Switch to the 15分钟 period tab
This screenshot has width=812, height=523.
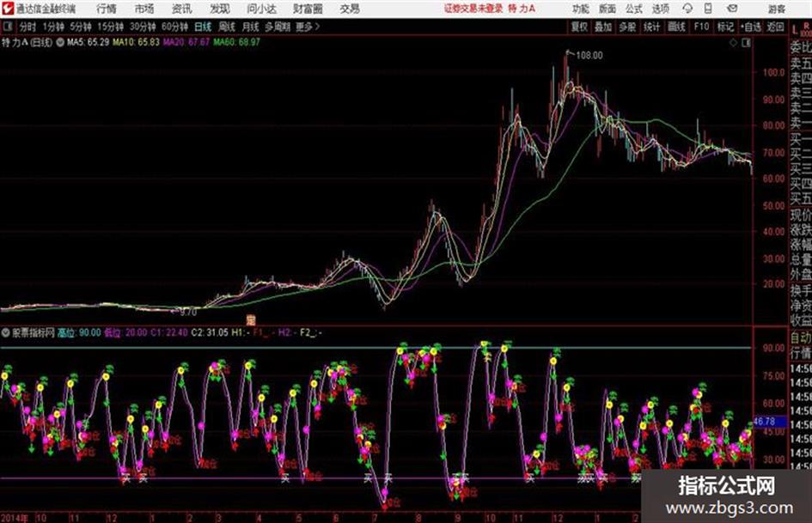point(110,27)
